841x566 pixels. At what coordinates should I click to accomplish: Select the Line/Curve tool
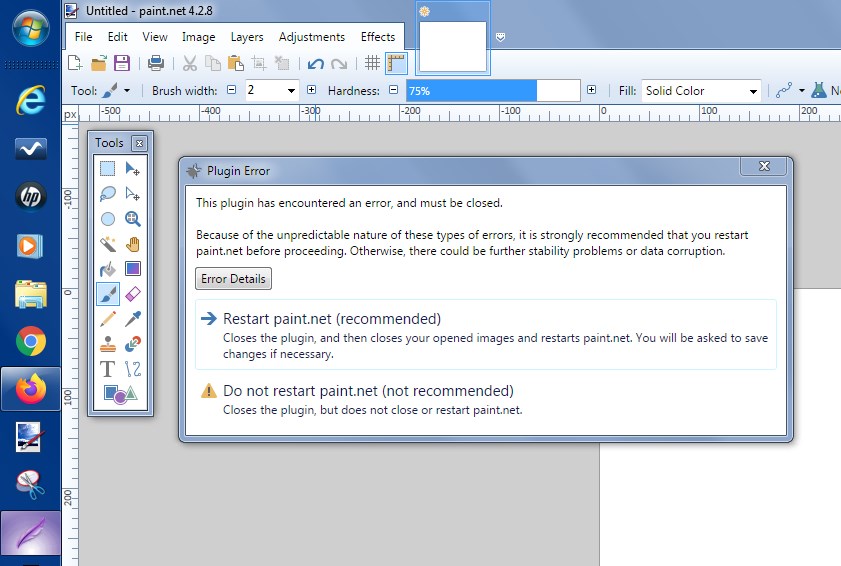(132, 369)
